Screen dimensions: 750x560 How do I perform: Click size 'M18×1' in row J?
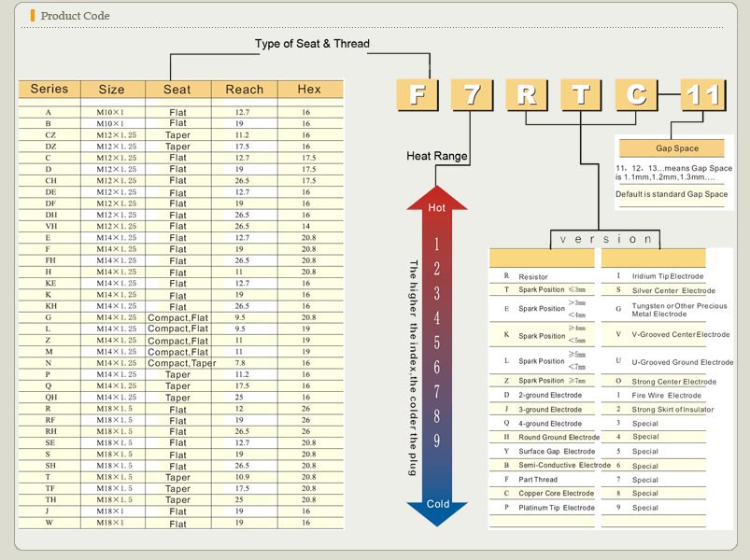[x=110, y=511]
